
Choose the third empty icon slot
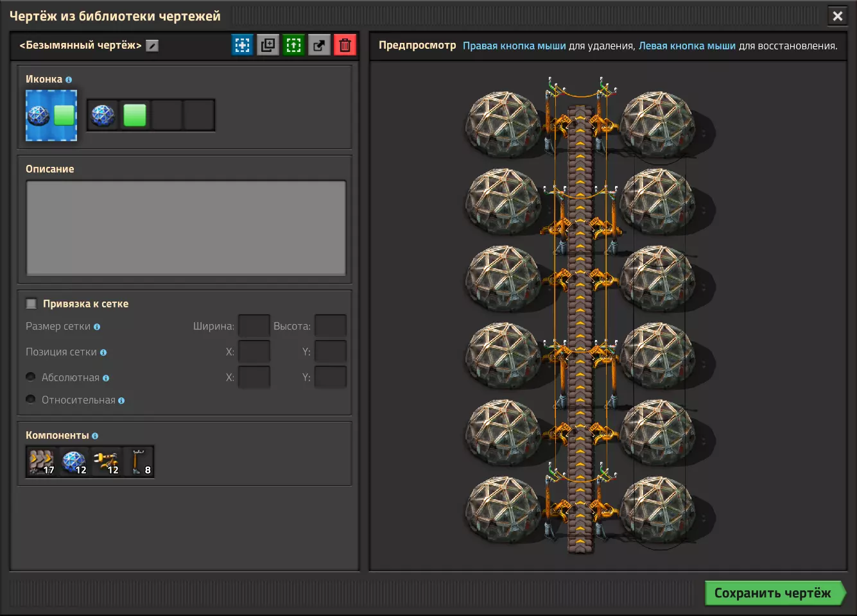(167, 116)
